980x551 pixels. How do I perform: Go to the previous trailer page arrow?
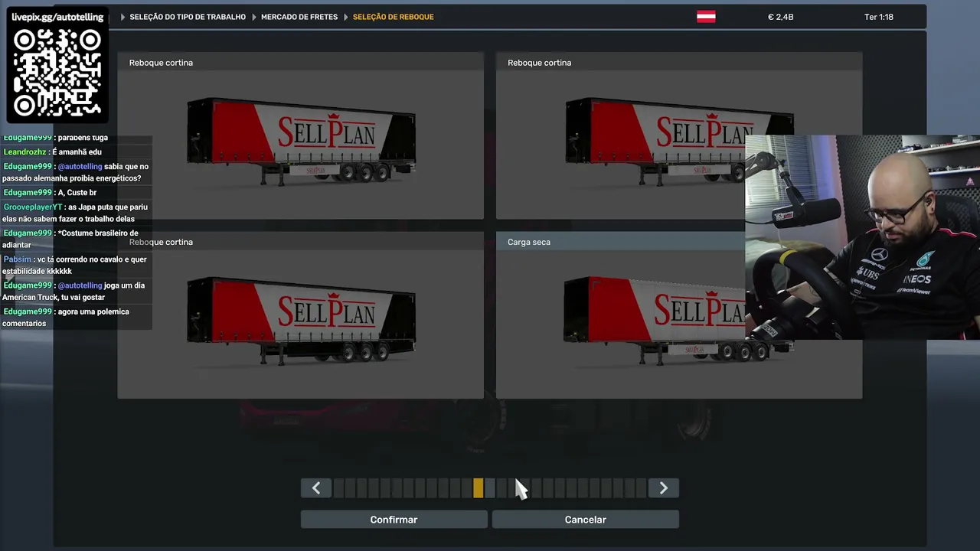point(316,488)
